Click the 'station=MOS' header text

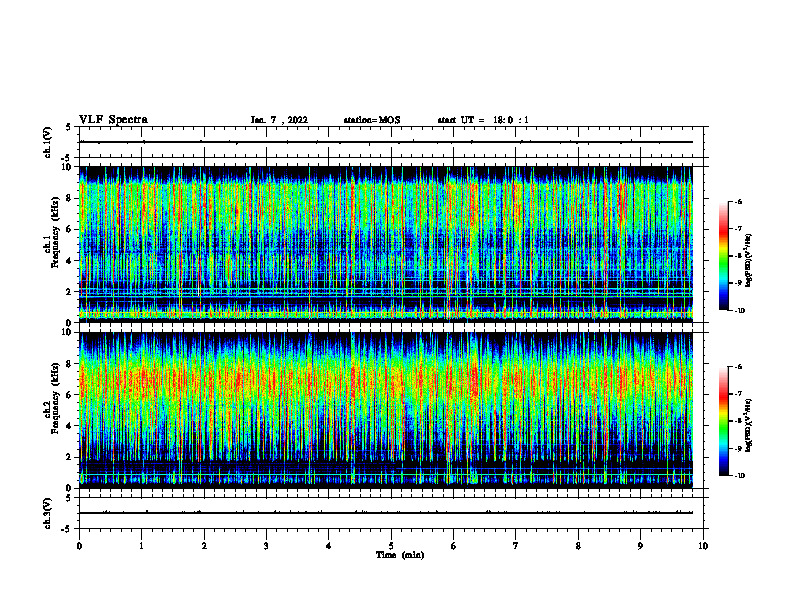coord(372,120)
